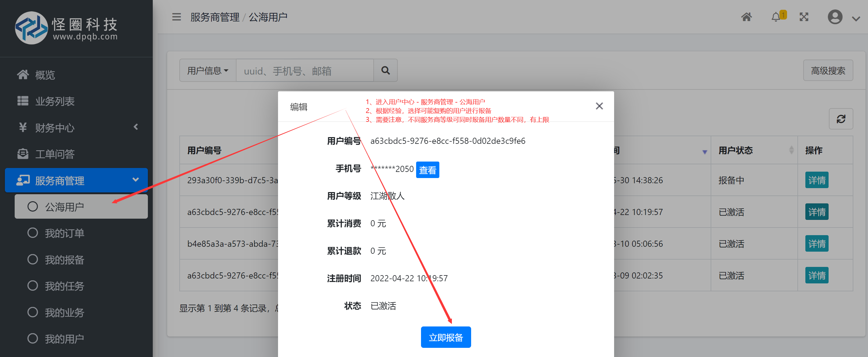
Task: Select the 我的报备 radio menu item
Action: pyautogui.click(x=64, y=260)
